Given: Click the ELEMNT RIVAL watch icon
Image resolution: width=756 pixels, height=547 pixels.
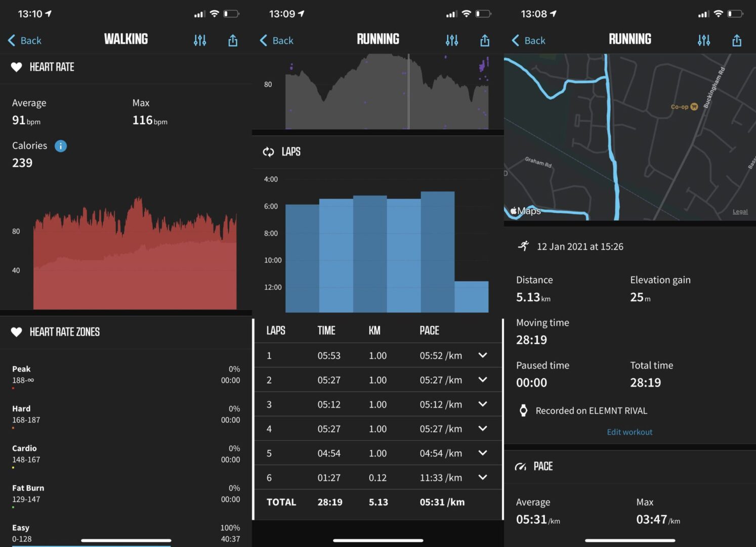Looking at the screenshot, I should pyautogui.click(x=523, y=410).
